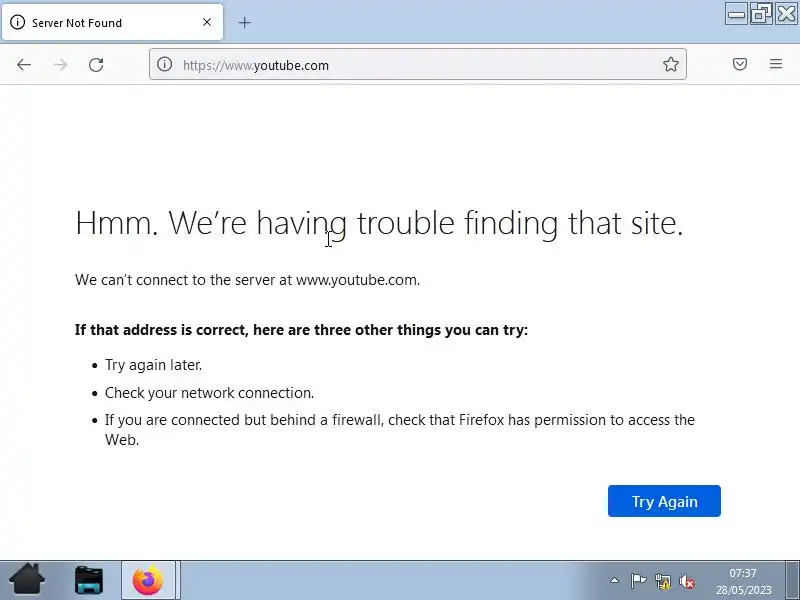Reload the page with the refresh icon
Screen dimensions: 800x600
pos(96,65)
